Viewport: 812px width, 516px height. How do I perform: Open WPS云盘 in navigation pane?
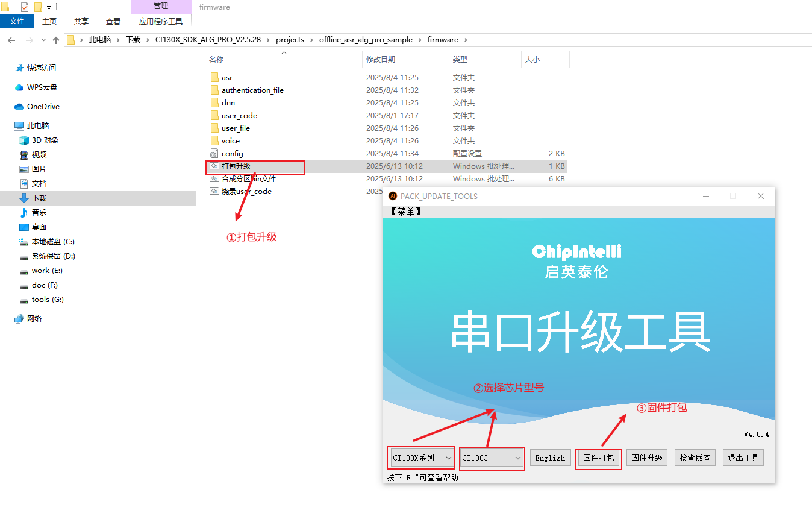point(42,87)
